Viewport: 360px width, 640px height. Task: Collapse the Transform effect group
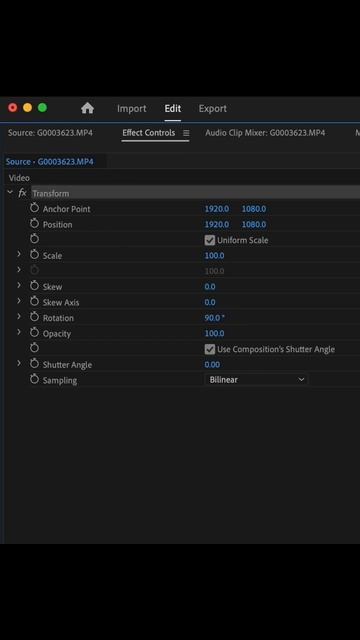point(10,192)
